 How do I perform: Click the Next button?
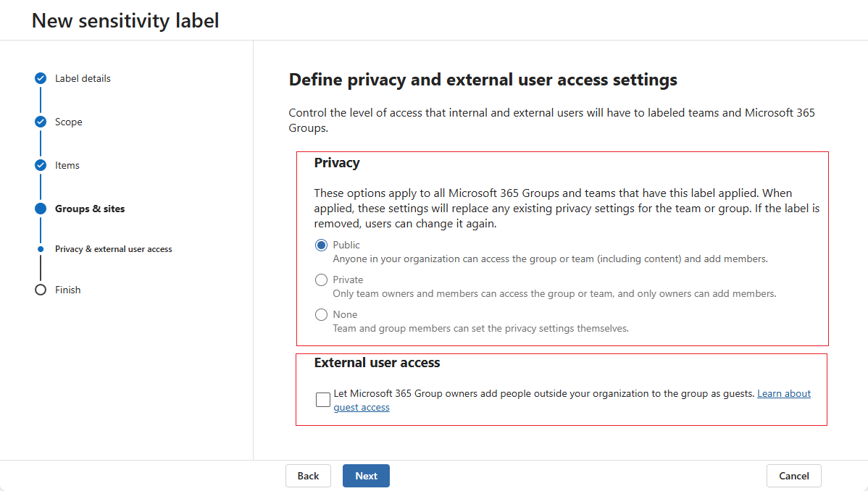[x=366, y=476]
